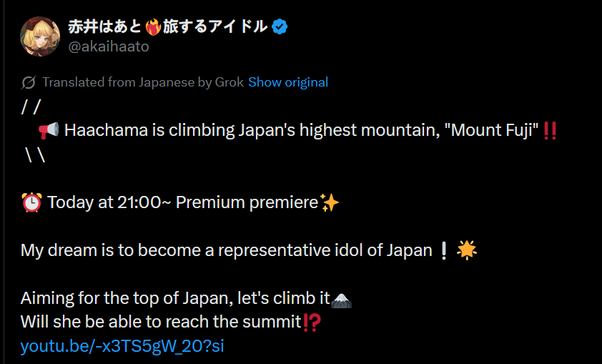Click the Mount Fuji emoji
This screenshot has height=364, width=602.
(x=342, y=299)
